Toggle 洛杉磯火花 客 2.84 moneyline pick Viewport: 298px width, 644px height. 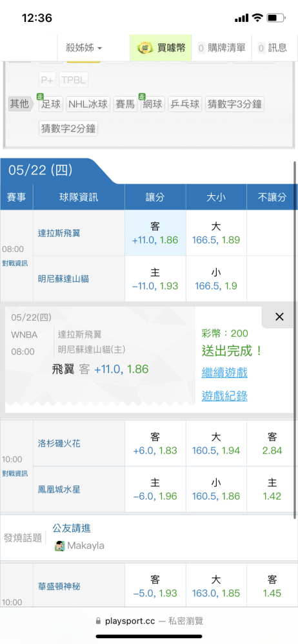point(272,444)
